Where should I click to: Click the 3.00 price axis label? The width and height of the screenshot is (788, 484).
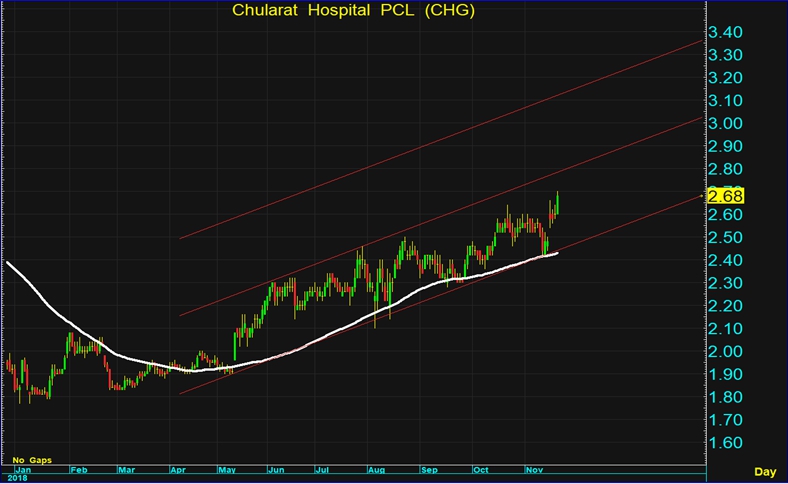coord(725,123)
